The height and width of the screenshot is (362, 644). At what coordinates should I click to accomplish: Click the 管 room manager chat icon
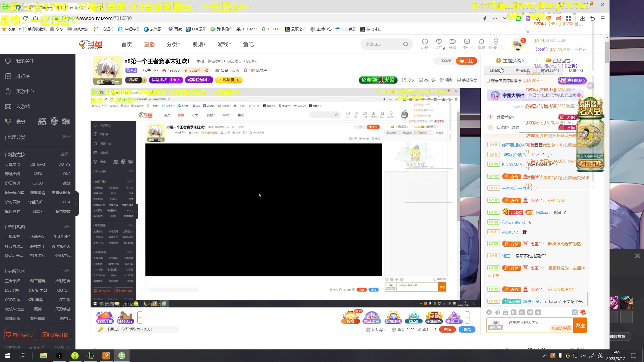[522, 312]
